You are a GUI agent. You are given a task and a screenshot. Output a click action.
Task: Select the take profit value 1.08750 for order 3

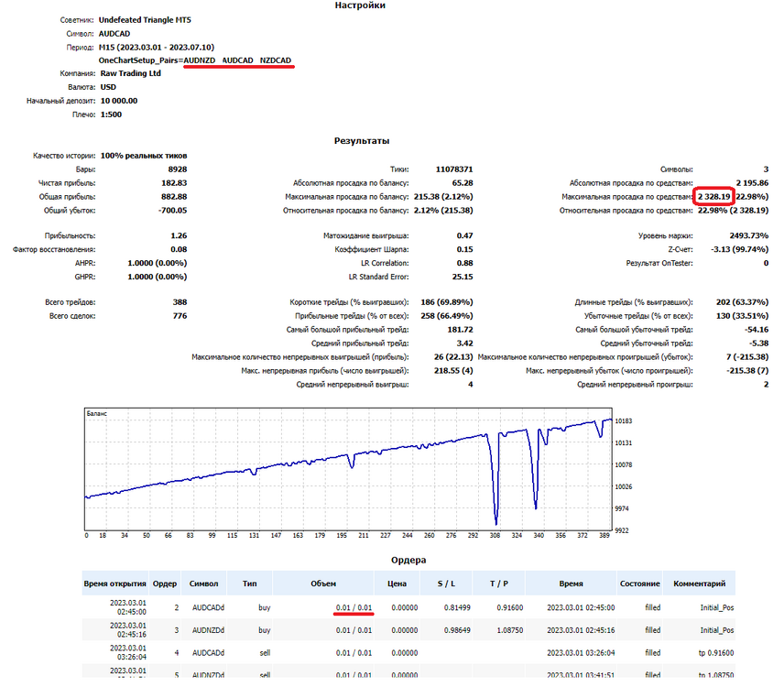tap(509, 630)
